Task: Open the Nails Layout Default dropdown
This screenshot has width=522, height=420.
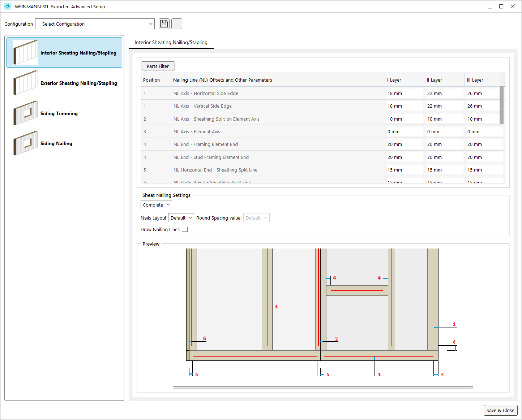Action: (181, 218)
